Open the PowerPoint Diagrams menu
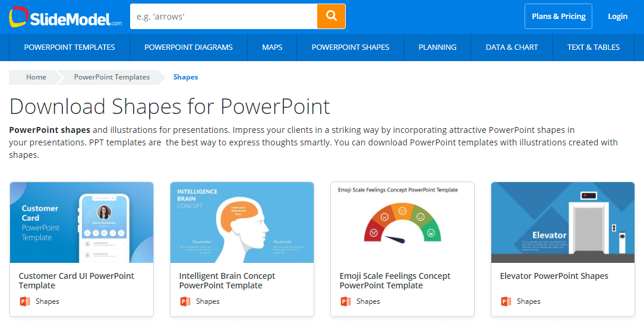644x324 pixels. (188, 47)
